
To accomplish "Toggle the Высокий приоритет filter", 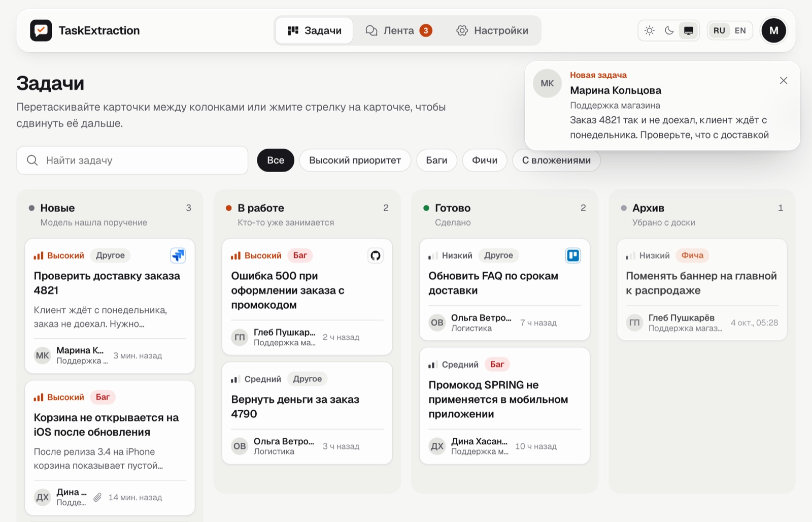I will tap(355, 160).
